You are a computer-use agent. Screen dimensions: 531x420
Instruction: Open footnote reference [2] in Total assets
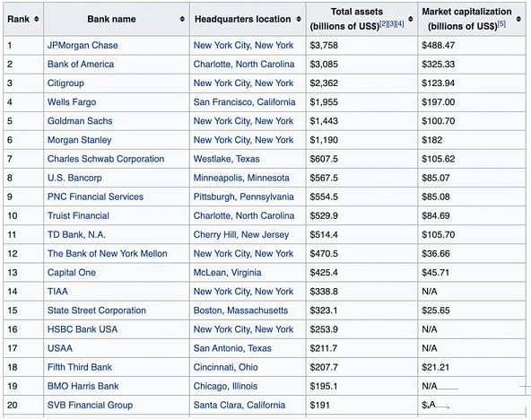(383, 23)
